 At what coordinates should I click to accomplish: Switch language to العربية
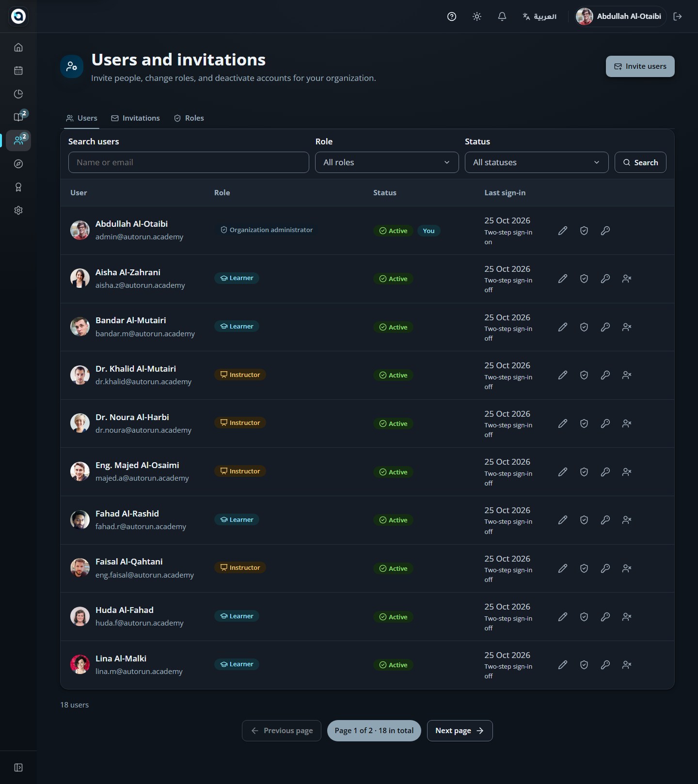(x=539, y=16)
